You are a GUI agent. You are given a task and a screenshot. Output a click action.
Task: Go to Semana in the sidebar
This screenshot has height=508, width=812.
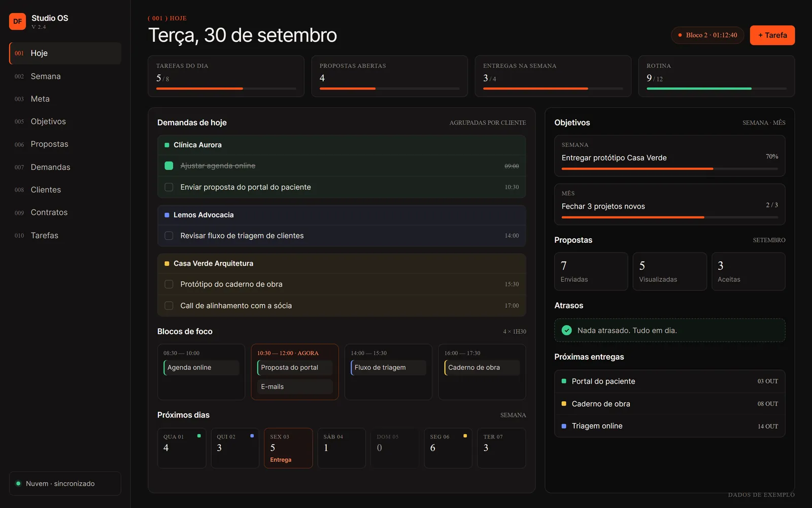(x=65, y=76)
